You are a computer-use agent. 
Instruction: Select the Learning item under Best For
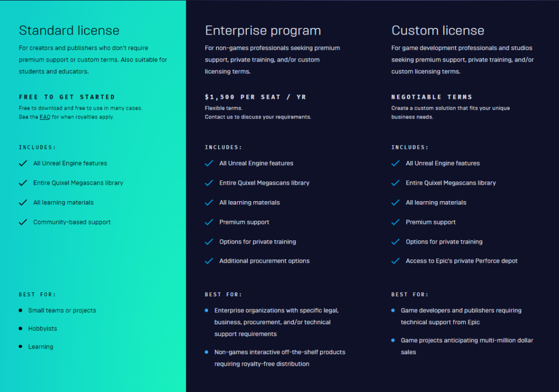(x=41, y=346)
